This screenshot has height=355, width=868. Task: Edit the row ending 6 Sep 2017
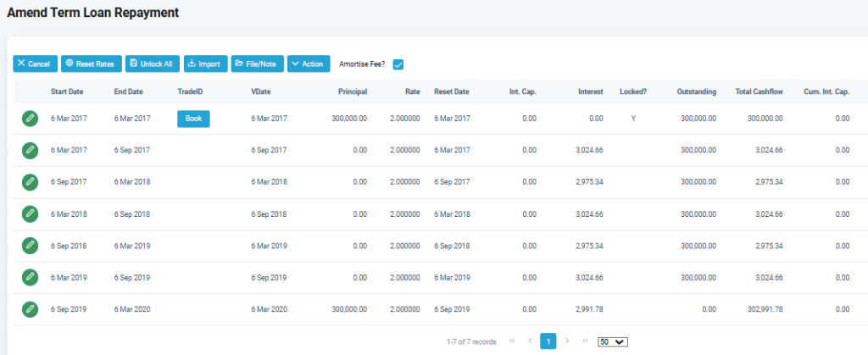30,151
